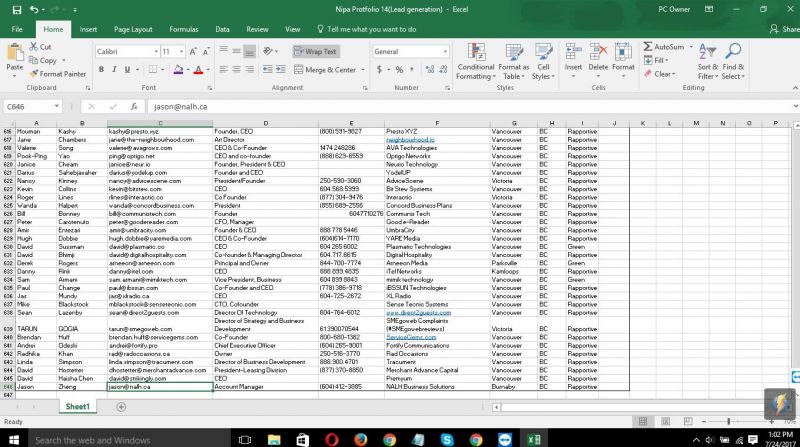Click the Tell me what you want to do box
The width and height of the screenshot is (800, 447).
click(366, 30)
